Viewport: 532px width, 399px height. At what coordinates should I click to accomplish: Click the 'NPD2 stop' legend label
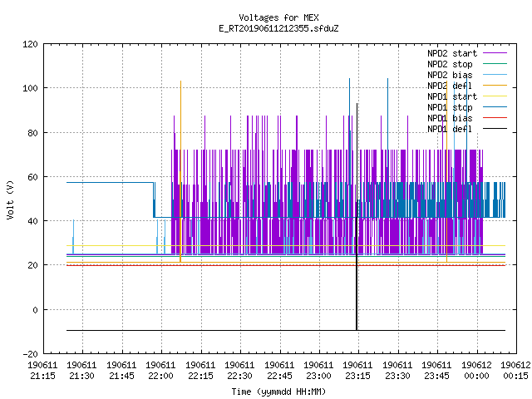(450, 64)
